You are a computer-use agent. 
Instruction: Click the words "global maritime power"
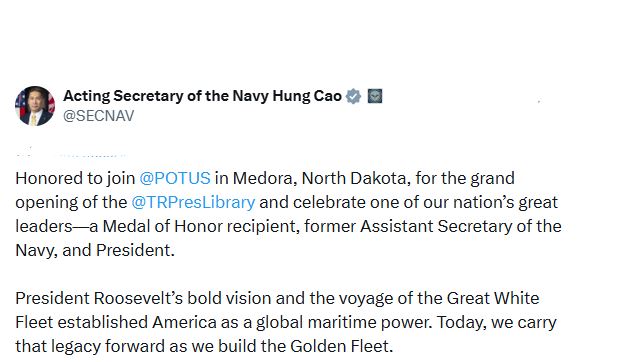(x=343, y=322)
